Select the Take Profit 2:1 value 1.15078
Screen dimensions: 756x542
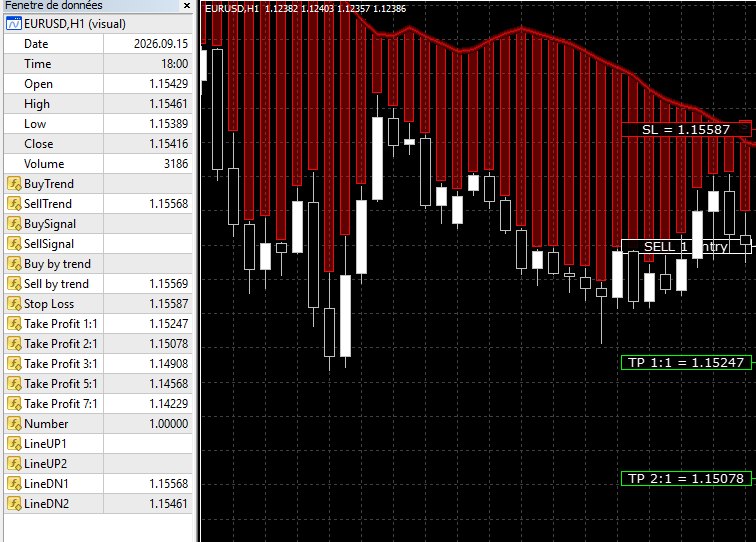pyautogui.click(x=169, y=344)
